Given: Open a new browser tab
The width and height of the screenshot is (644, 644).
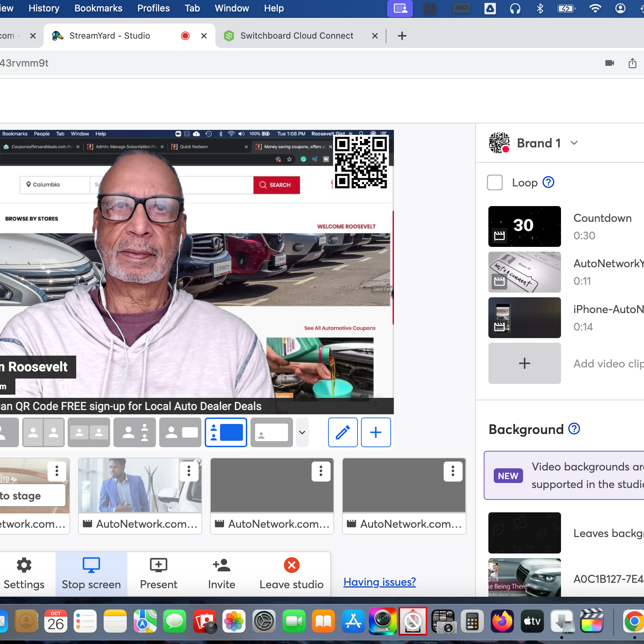Looking at the screenshot, I should coord(402,36).
